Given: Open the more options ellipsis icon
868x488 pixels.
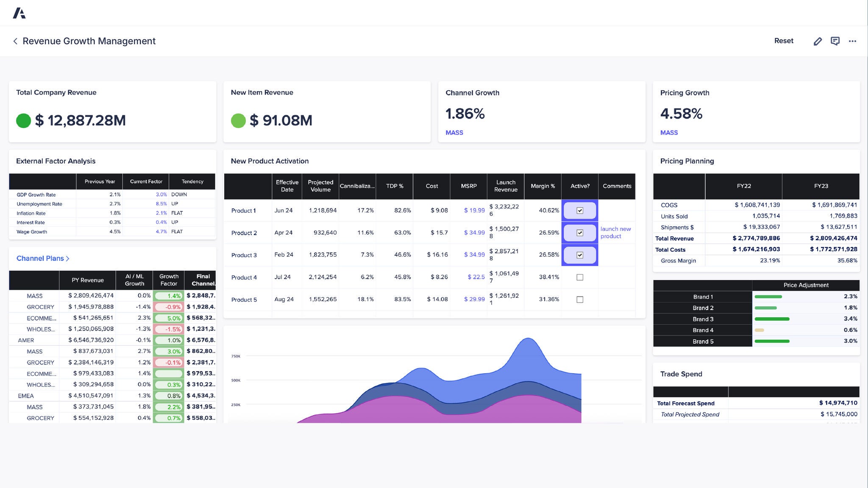Looking at the screenshot, I should [x=853, y=41].
